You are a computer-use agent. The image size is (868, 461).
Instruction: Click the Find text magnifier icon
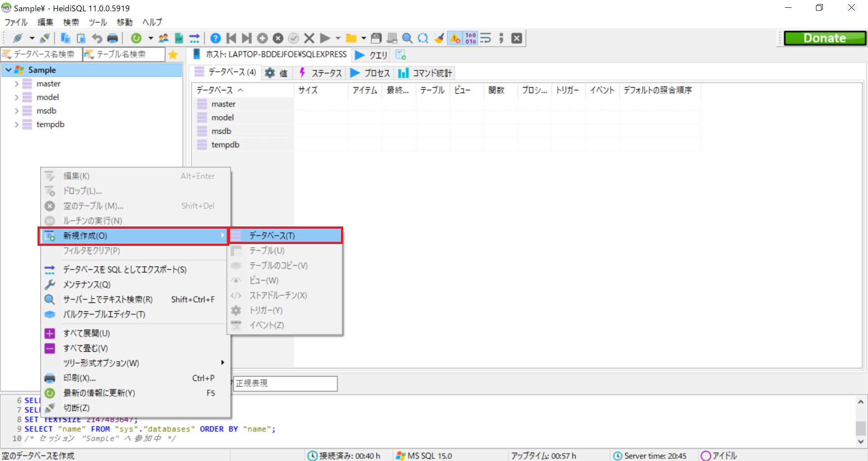point(407,38)
